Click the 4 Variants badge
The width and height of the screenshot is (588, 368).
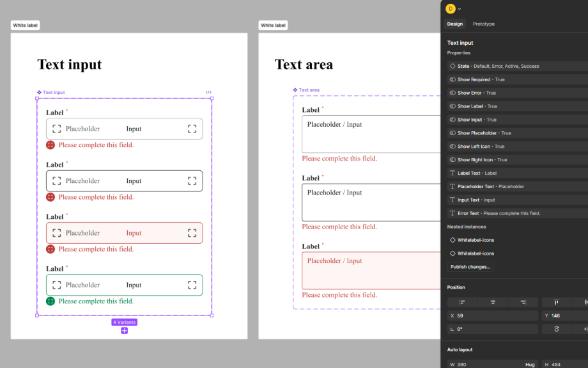pyautogui.click(x=125, y=322)
